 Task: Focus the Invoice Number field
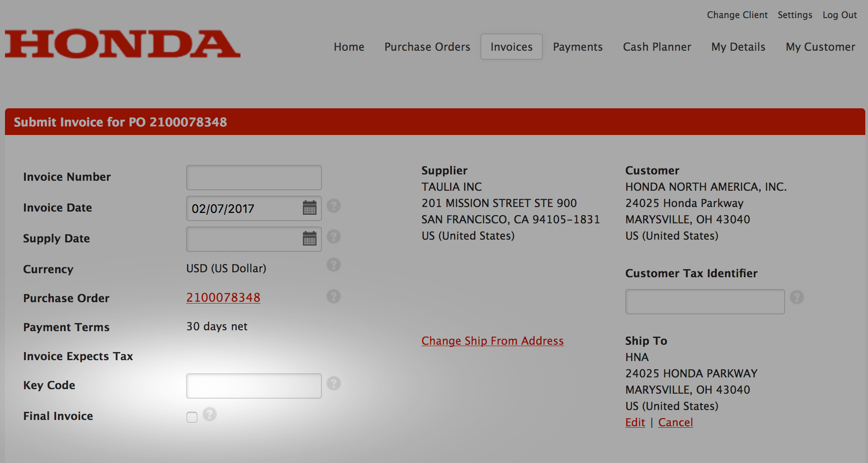(254, 178)
